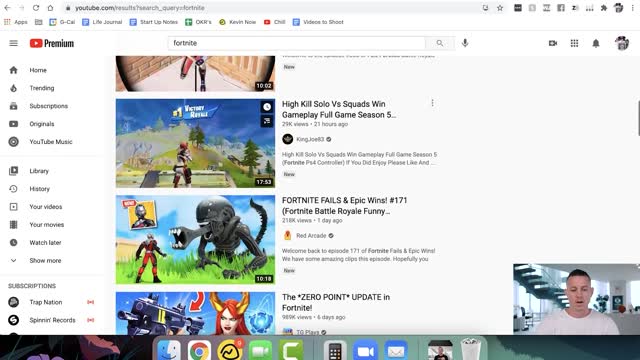Visit the KingJoe83 channel
640x360 pixels.
[x=310, y=139]
